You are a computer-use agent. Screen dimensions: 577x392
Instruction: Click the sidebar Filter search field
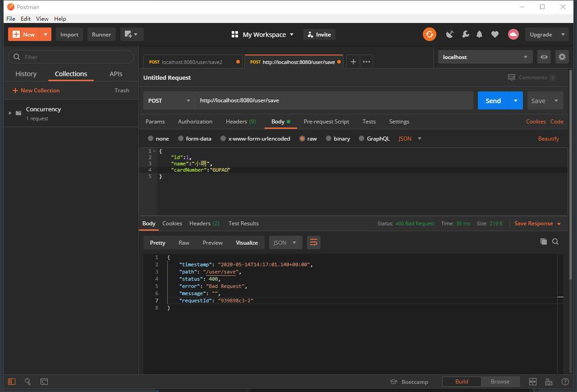point(71,57)
